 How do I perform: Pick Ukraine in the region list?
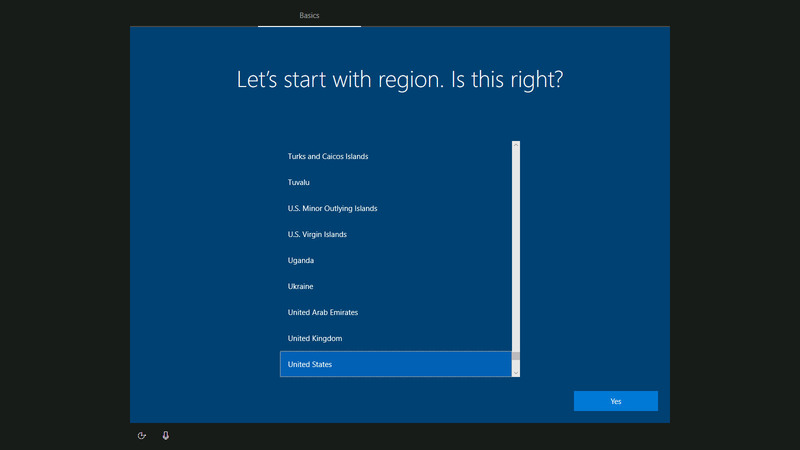point(395,286)
